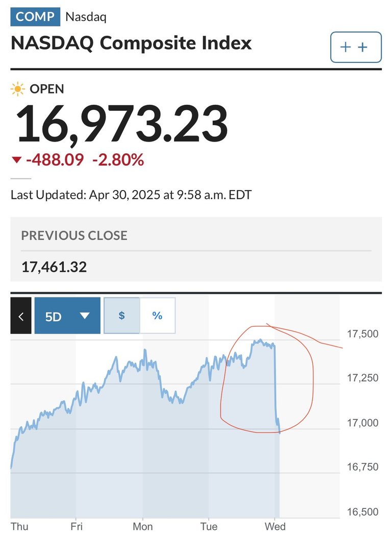Click the black back-arrow chart button
The width and height of the screenshot is (392, 534).
click(x=21, y=315)
